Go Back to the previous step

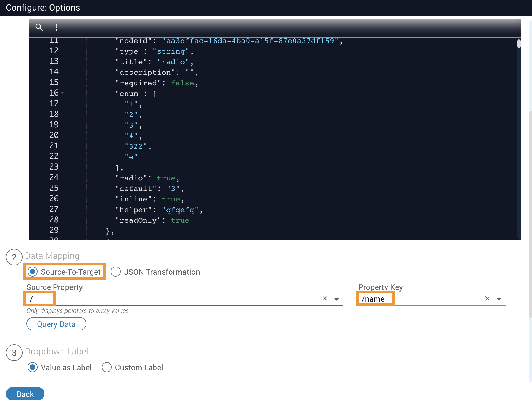tap(25, 394)
